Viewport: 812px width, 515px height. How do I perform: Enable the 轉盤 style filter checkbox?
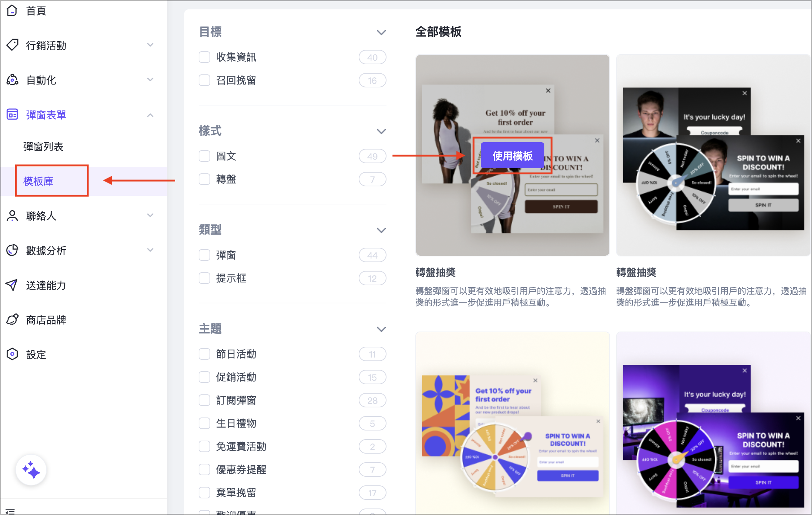pos(204,179)
